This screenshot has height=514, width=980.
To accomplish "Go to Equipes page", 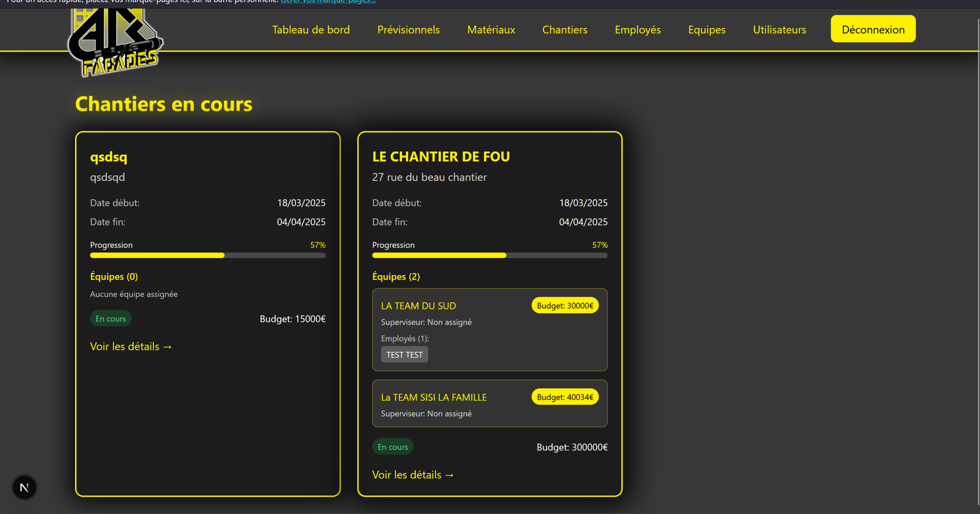I will point(707,29).
